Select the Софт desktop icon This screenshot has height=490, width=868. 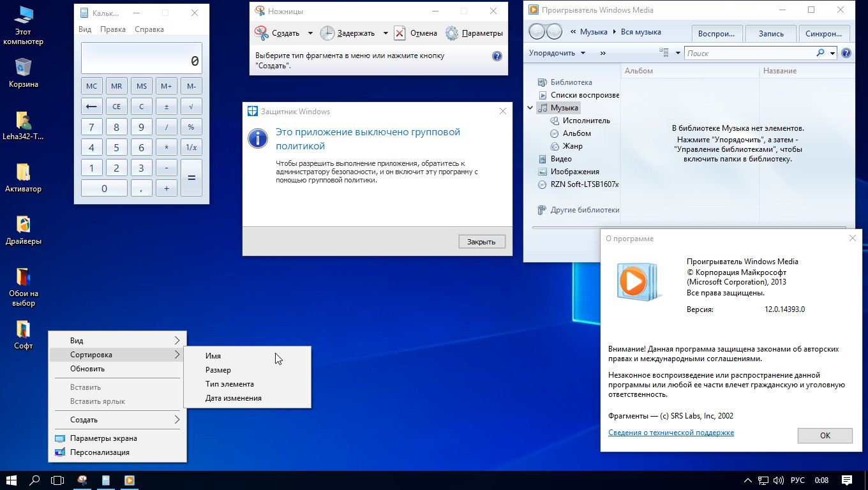pyautogui.click(x=24, y=335)
